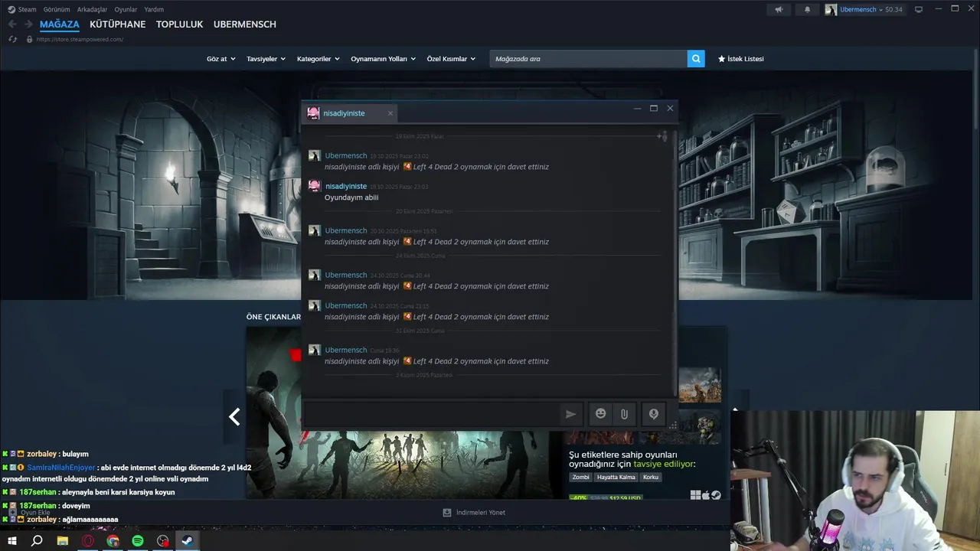Focus the chat message input box

tap(432, 414)
